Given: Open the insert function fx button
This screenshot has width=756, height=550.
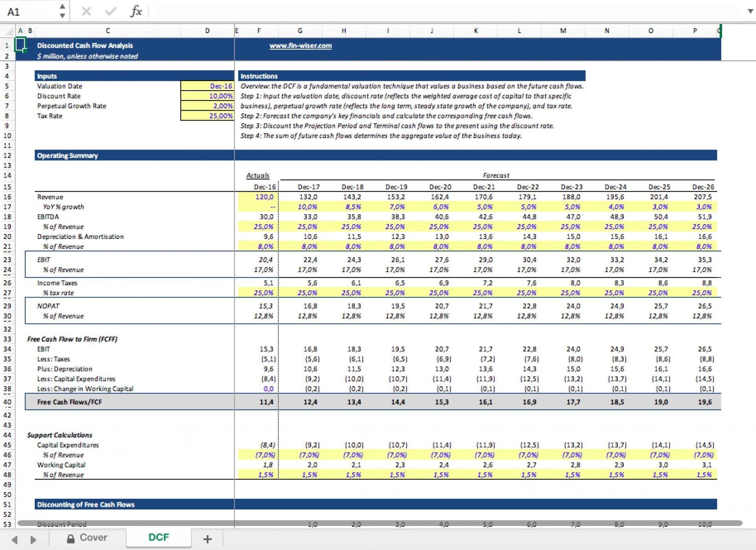Looking at the screenshot, I should (x=136, y=11).
